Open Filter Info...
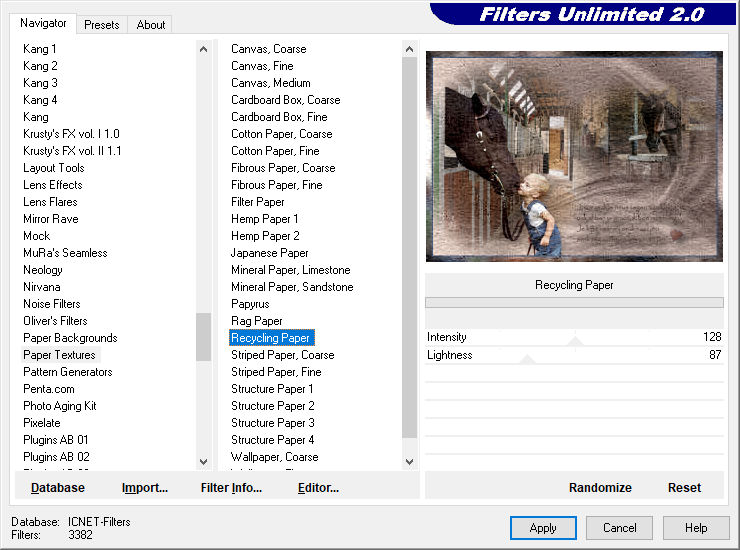740x550 pixels. [x=231, y=488]
